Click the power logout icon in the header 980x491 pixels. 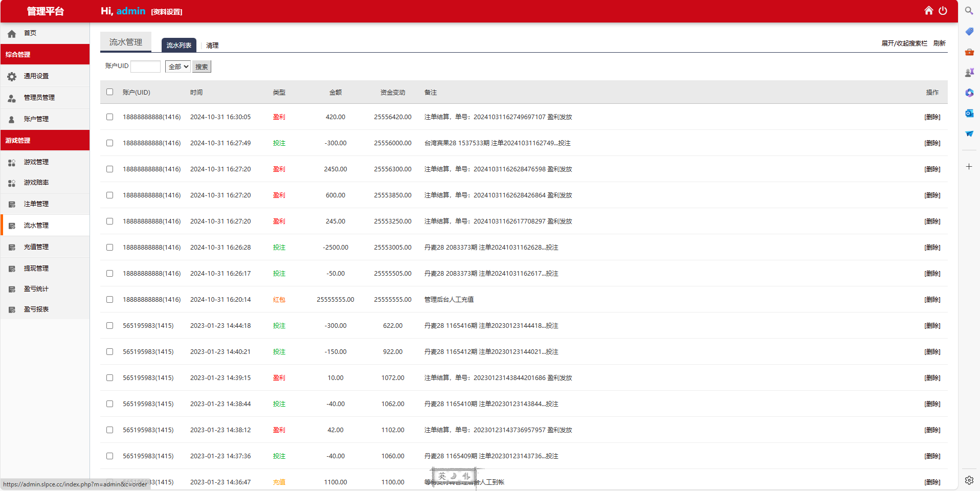click(x=943, y=10)
